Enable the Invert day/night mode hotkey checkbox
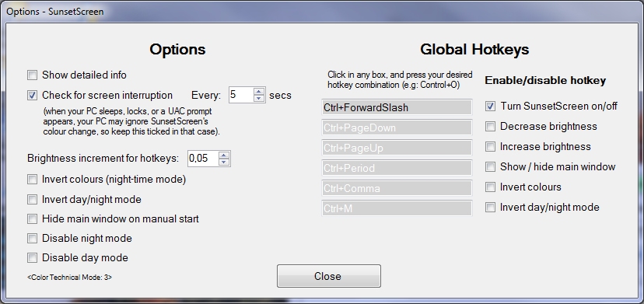The width and height of the screenshot is (644, 304). [490, 208]
